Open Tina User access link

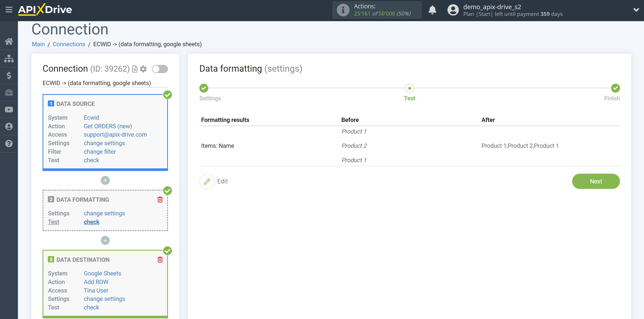(x=96, y=290)
